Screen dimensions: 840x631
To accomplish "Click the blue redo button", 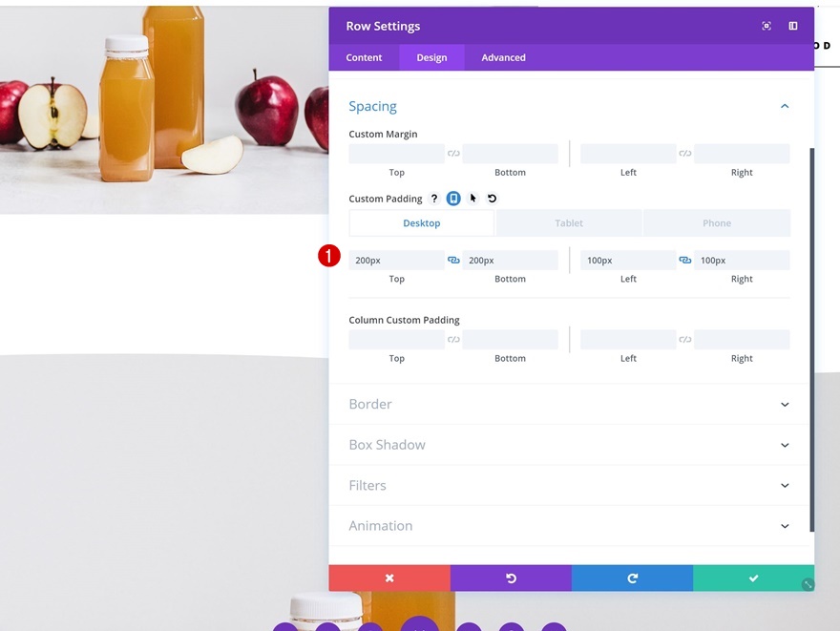I will [632, 578].
